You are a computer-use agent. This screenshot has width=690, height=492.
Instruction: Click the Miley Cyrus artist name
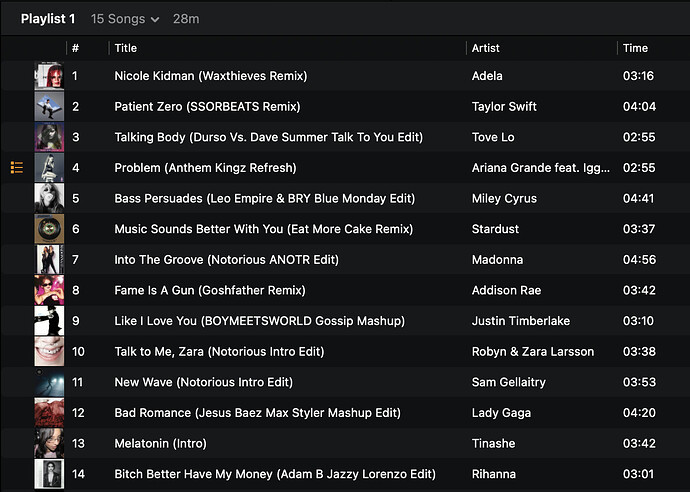coord(504,198)
